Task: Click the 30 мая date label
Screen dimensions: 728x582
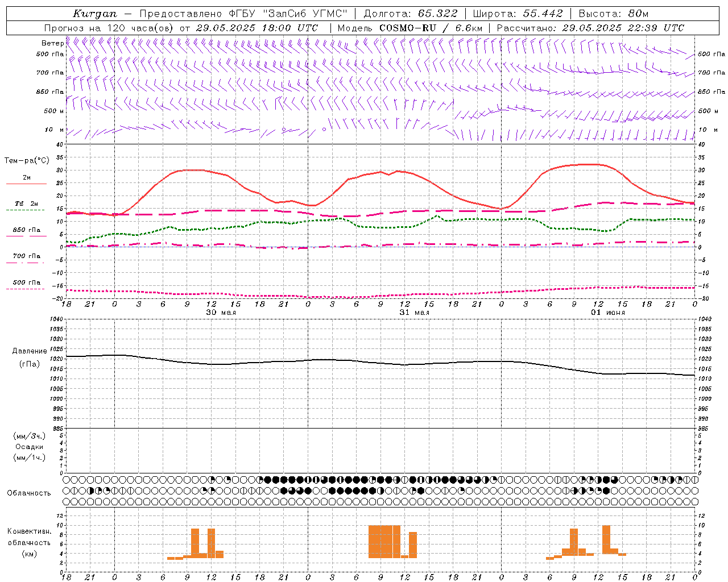Action: 221,313
